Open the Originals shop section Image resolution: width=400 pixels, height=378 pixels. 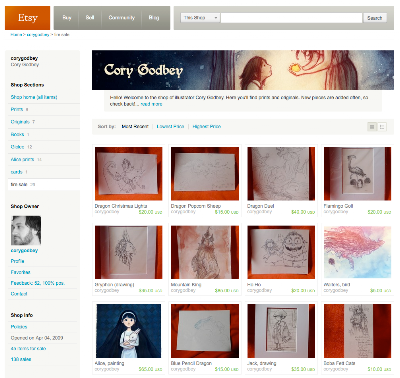[20, 122]
